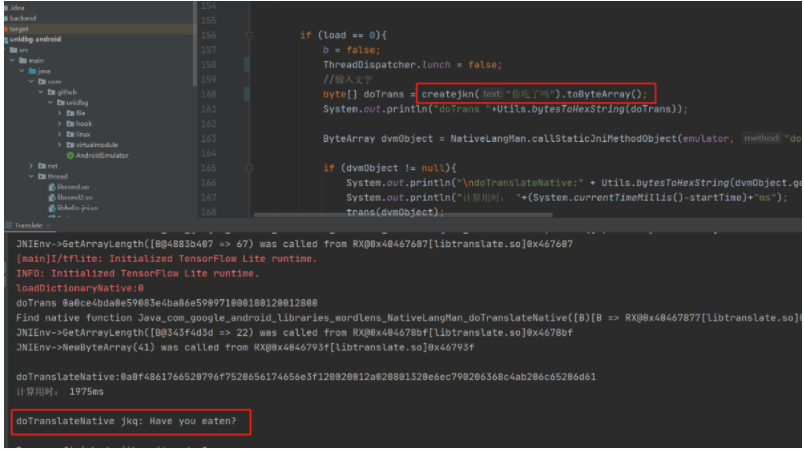Select the .idea folder in project tree
The height and width of the screenshot is (451, 804).
tap(17, 8)
